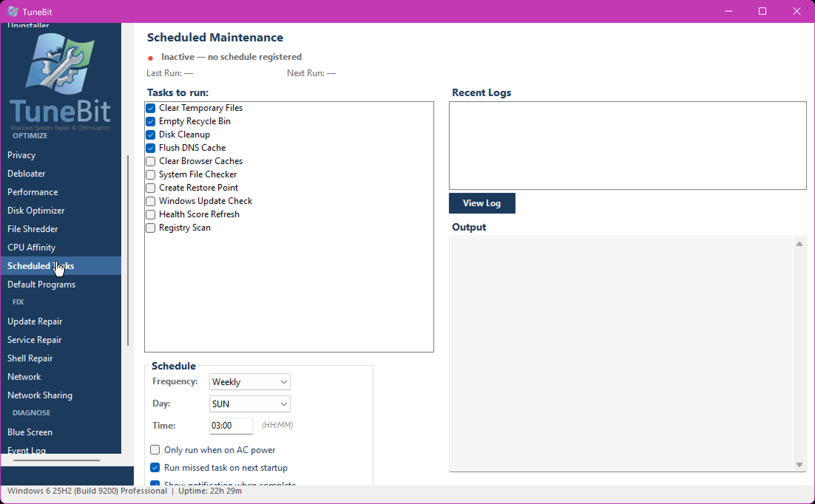Open Disk Optimizer in sidebar

click(61, 210)
